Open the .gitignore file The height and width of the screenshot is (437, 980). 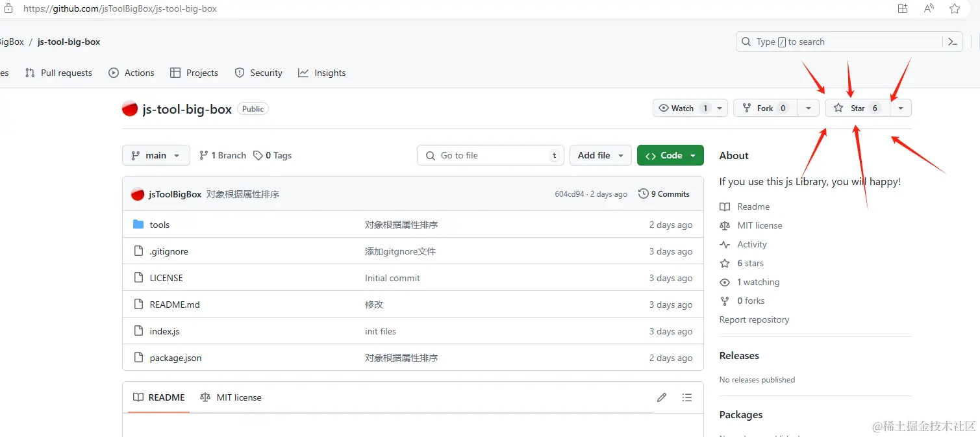[169, 251]
